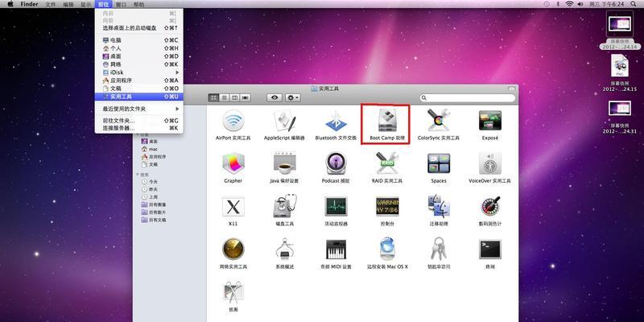Open the Exposé app icon
Viewport: 644px width, 322px height.
coord(490,120)
